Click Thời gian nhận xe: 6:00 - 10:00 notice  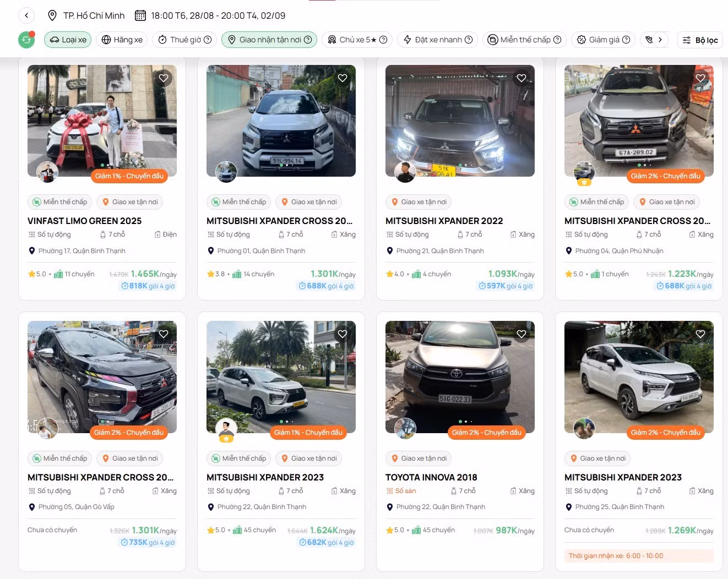point(639,556)
